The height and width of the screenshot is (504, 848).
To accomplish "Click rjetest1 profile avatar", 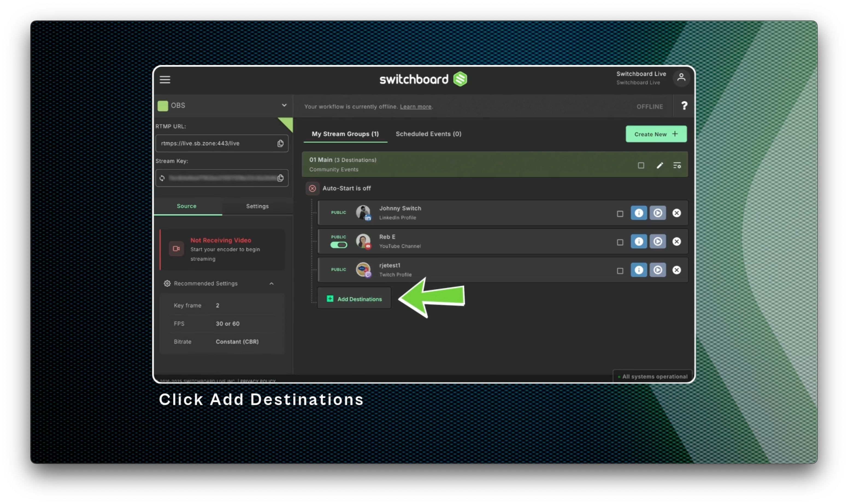I will pos(363,270).
